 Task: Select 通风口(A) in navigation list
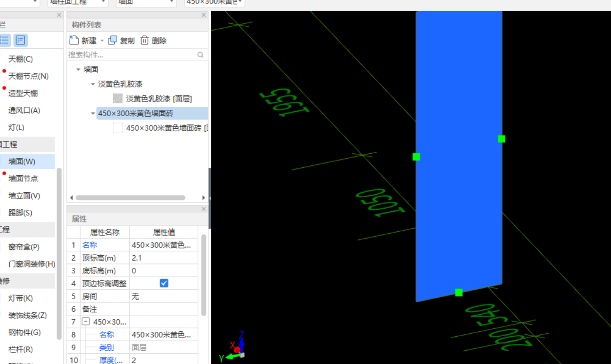(x=24, y=110)
